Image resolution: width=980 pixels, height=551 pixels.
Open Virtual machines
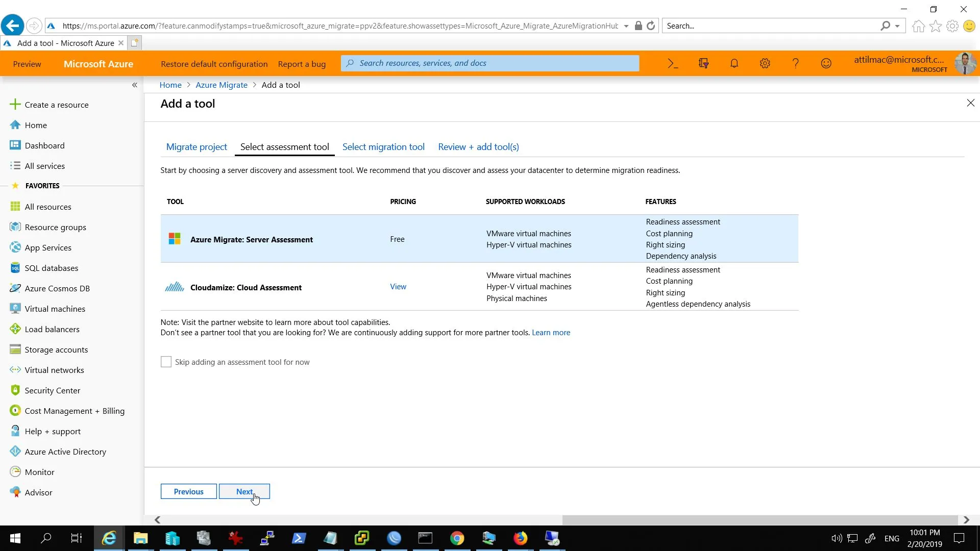(x=55, y=309)
